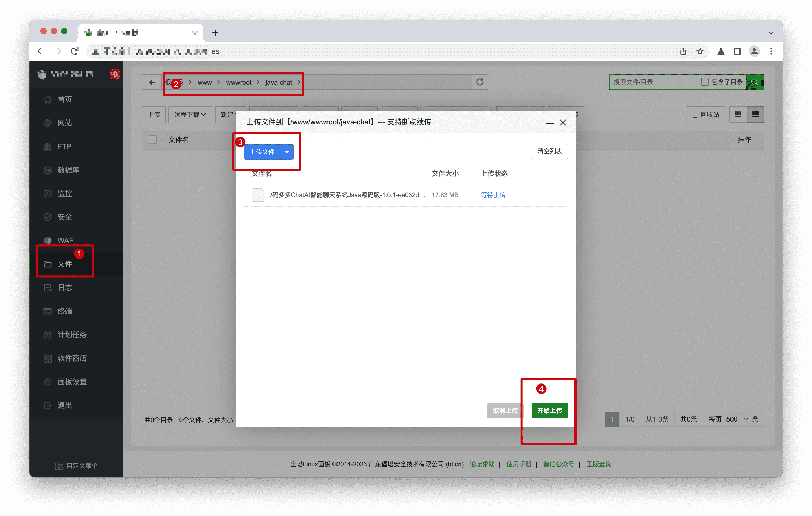Go to 软件商店 in sidebar
Image resolution: width=812 pixels, height=516 pixels.
click(x=72, y=358)
